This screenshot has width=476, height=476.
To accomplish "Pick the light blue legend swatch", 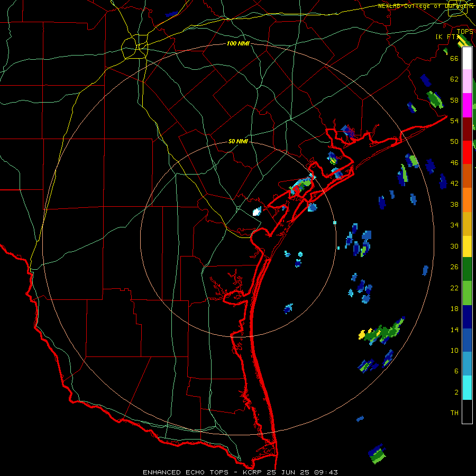I will [x=467, y=364].
